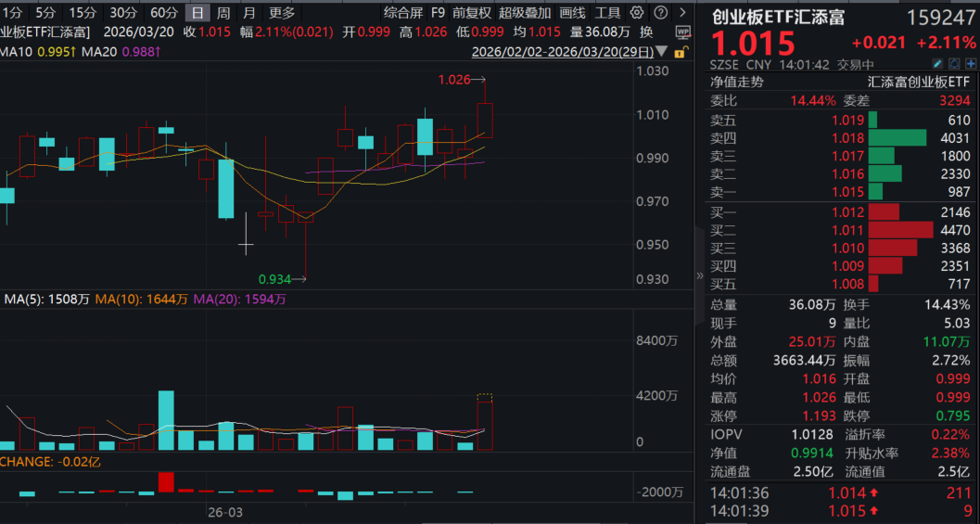The image size is (980, 524).
Task: Open the 工具 tools menu
Action: (607, 13)
